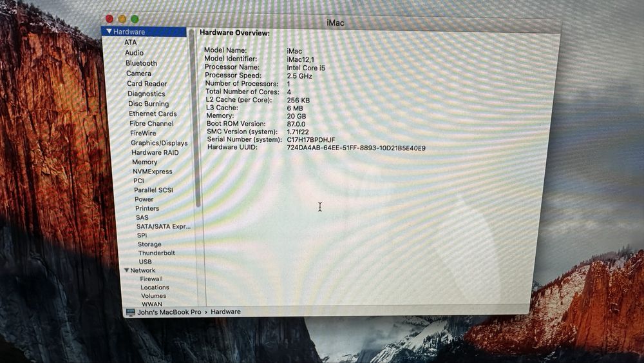Collapse the Hardware section triangle
This screenshot has height=363, width=644.
(109, 31)
